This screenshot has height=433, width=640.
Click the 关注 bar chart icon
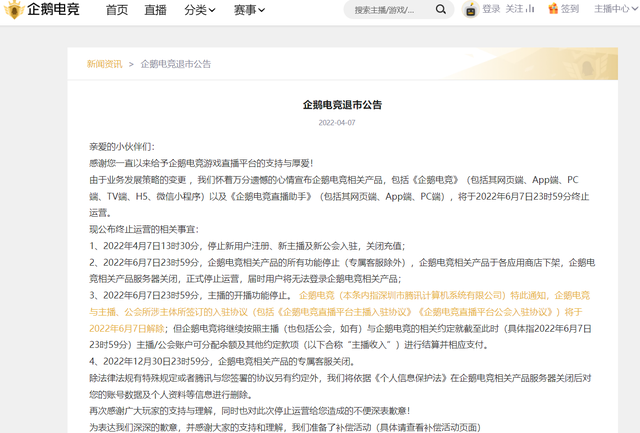(530, 9)
